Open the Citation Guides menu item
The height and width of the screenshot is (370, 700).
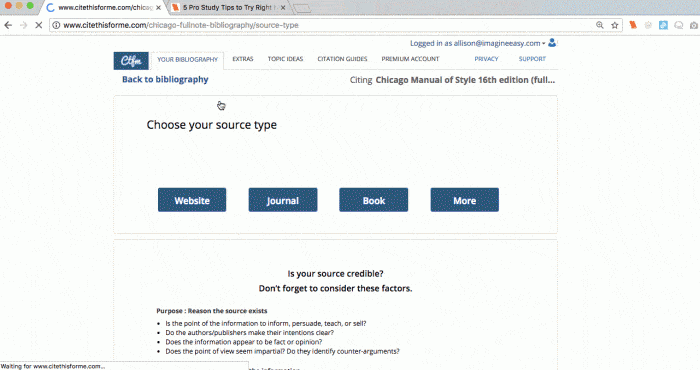pos(342,59)
